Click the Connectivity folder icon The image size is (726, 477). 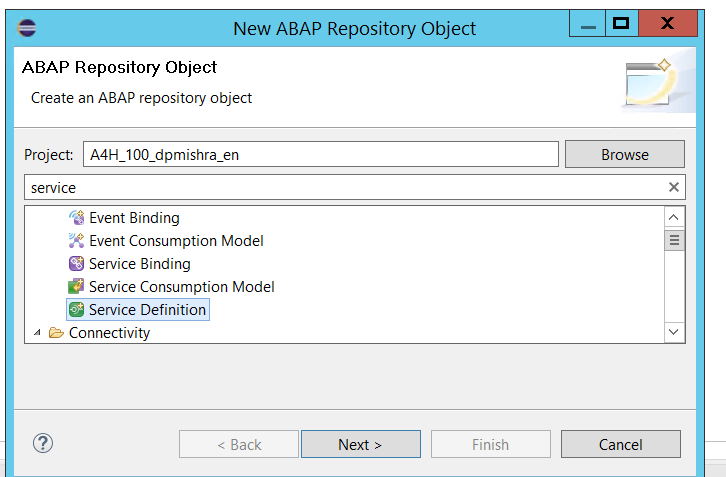56,333
